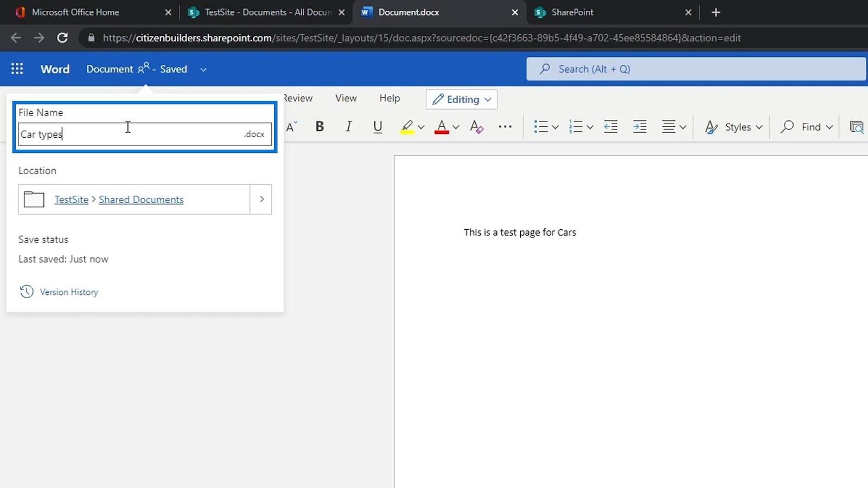The height and width of the screenshot is (488, 868).
Task: Expand Find dropdown arrow
Action: [829, 127]
